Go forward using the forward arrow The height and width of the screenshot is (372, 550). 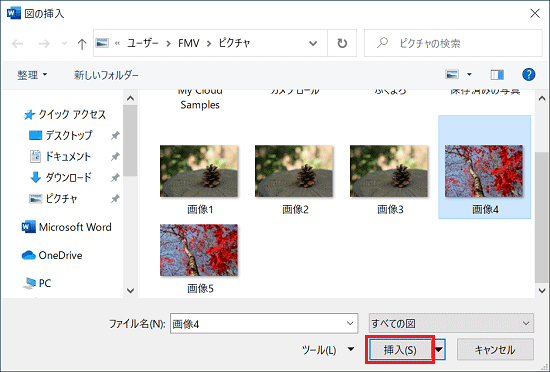(x=44, y=43)
